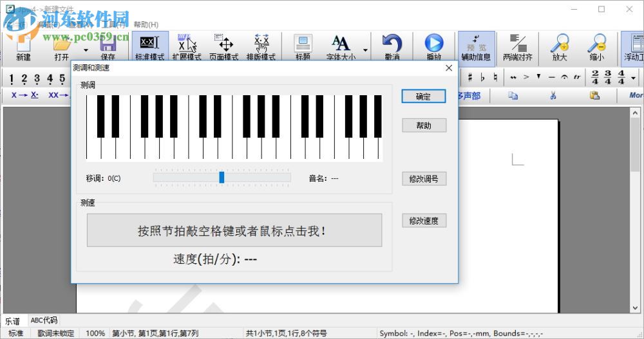The height and width of the screenshot is (339, 644).
Task: Tap the 按照节拍敲空格键或者鼠标点击我 tempo button
Action: coord(234,230)
